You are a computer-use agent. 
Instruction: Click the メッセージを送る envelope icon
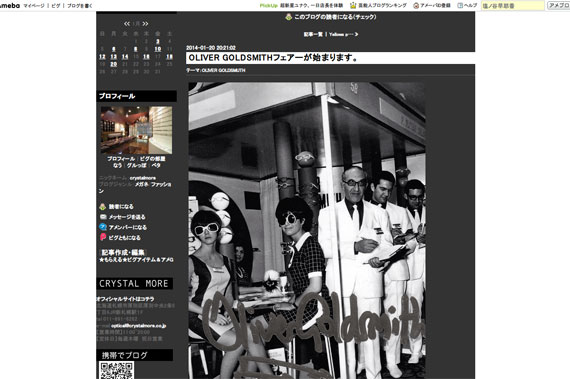pos(103,217)
